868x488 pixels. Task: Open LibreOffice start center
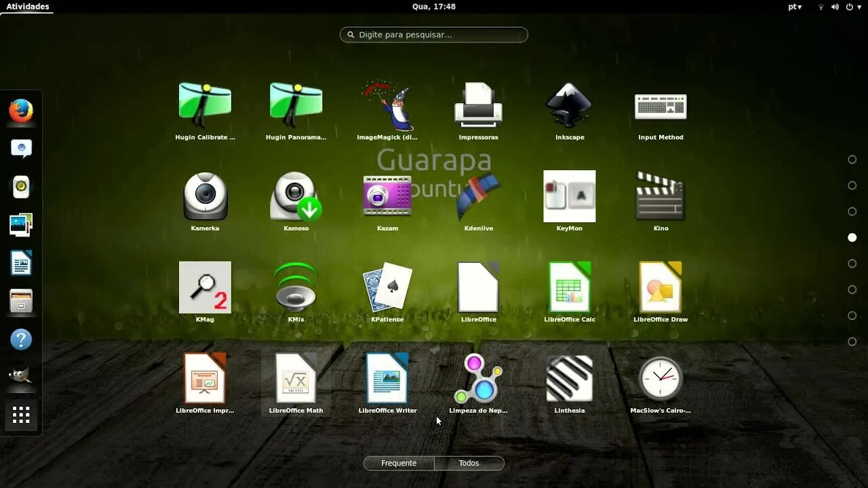coord(478,293)
